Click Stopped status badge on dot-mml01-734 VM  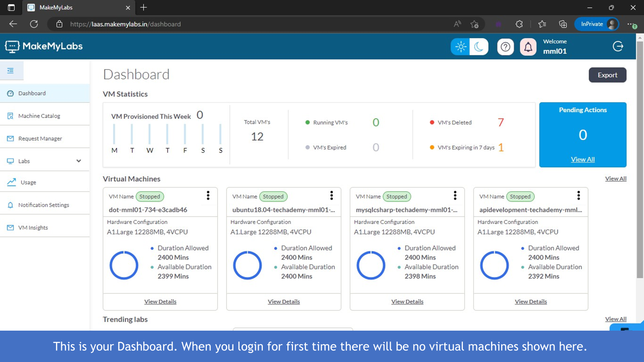pos(150,197)
